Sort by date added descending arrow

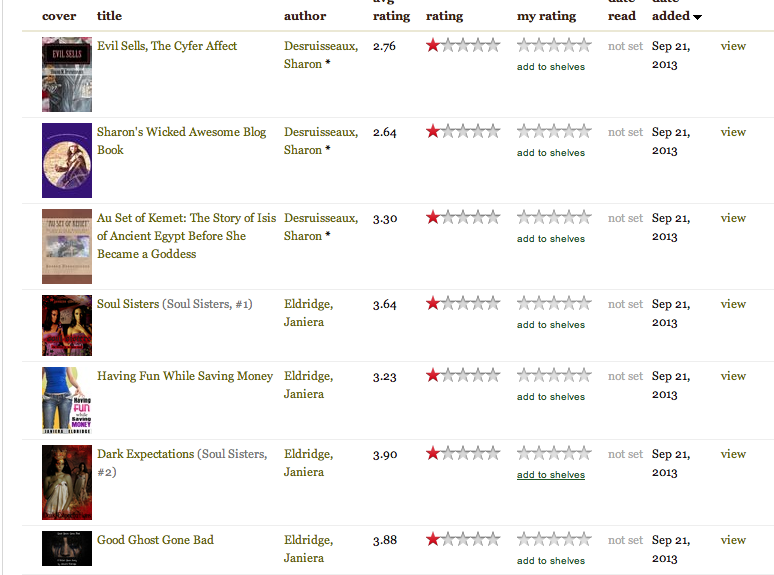point(697,17)
